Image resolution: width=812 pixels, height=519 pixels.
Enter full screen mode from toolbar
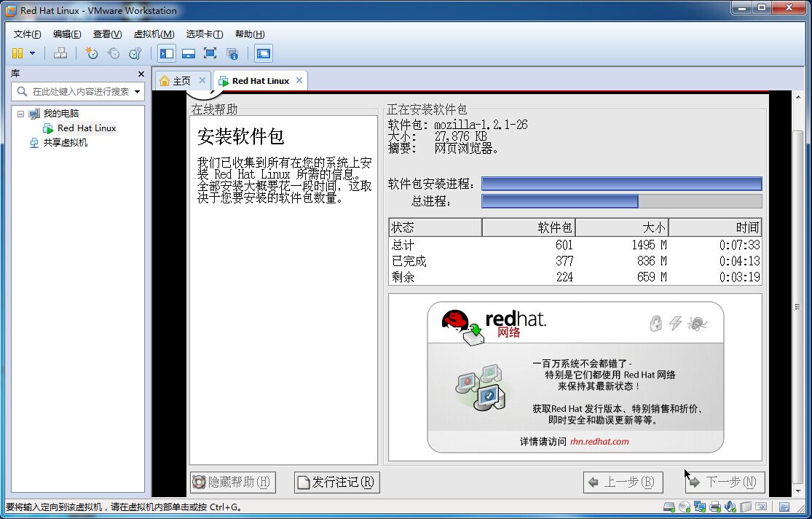(210, 53)
